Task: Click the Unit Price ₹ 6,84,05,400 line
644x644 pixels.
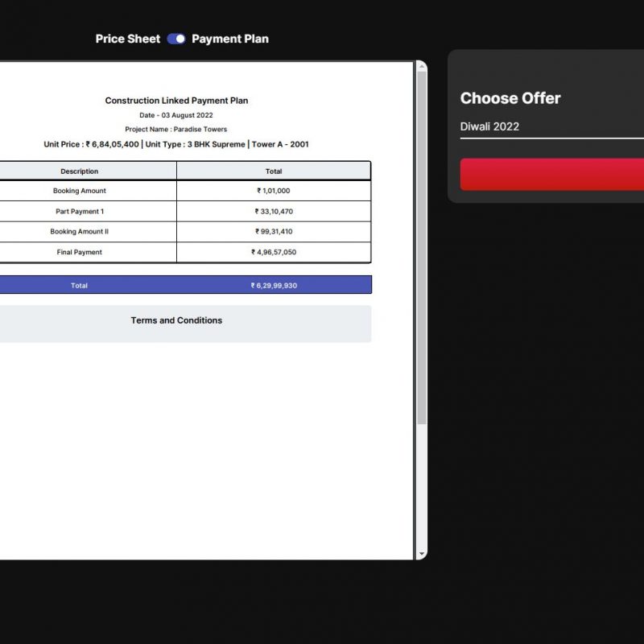Action: pos(176,144)
